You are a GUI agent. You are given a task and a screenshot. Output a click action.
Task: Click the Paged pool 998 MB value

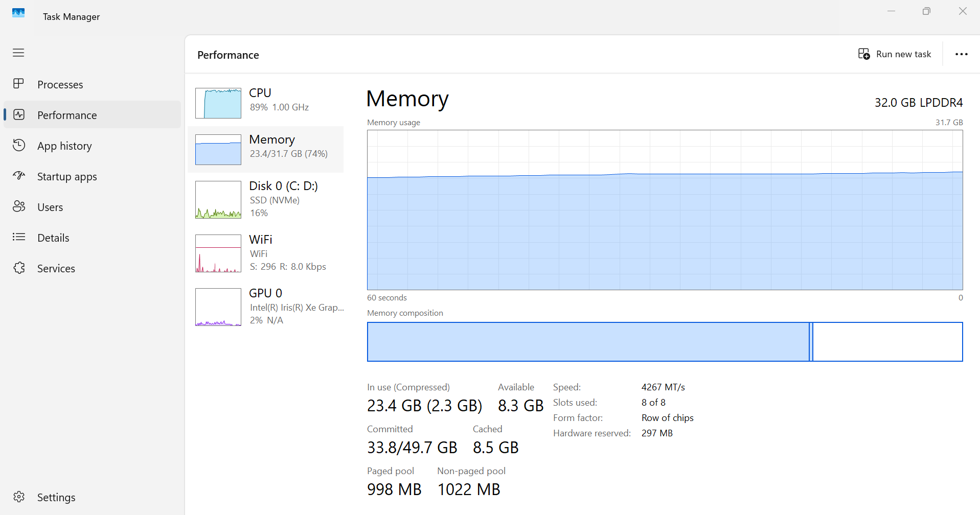click(394, 489)
